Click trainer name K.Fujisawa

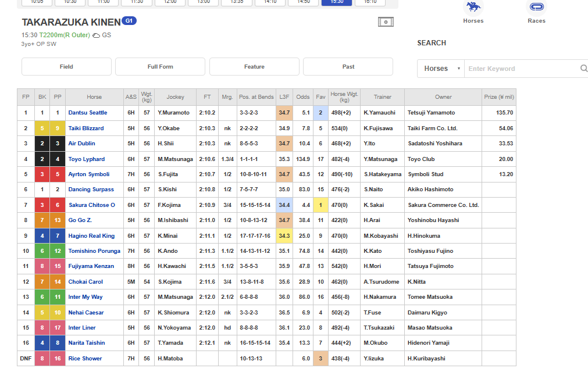(378, 128)
